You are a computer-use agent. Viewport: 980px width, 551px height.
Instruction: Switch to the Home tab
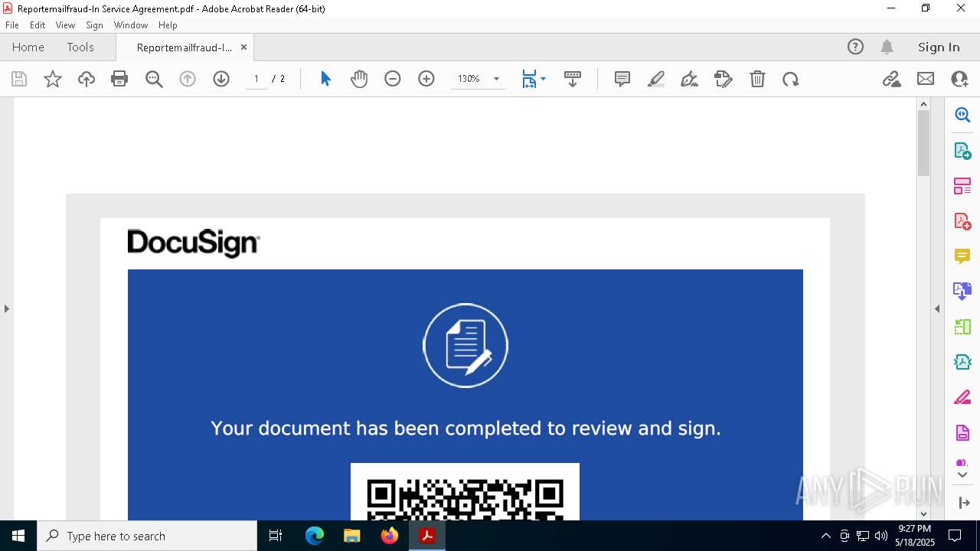coord(28,47)
